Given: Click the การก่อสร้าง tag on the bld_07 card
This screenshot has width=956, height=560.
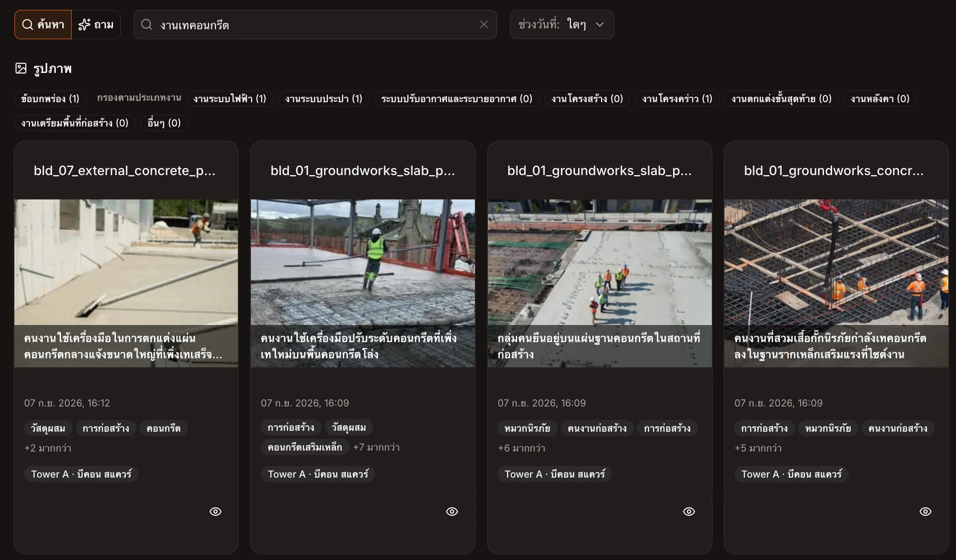Looking at the screenshot, I should click(106, 428).
